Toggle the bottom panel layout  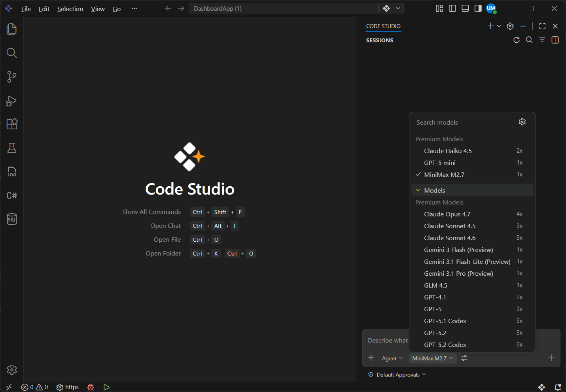(465, 8)
